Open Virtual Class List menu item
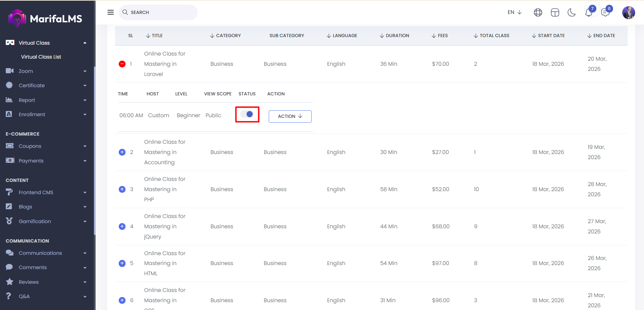 click(x=41, y=57)
